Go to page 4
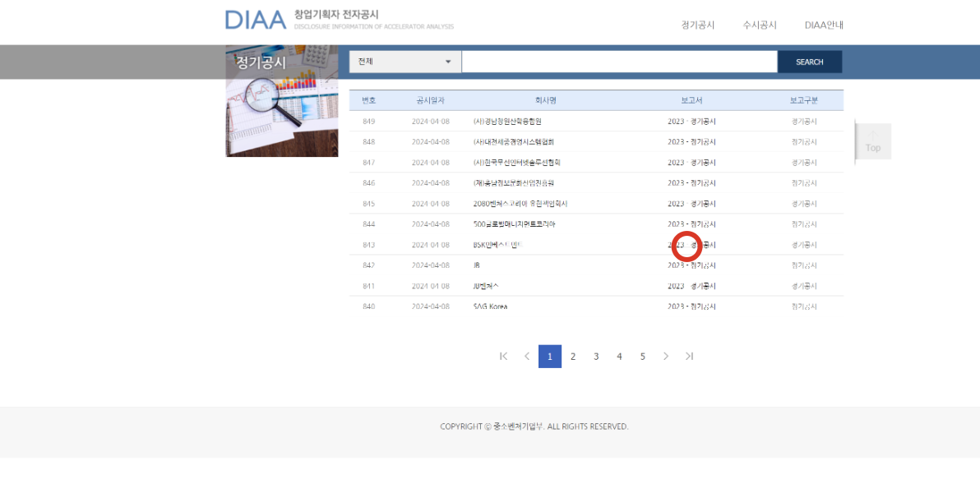The width and height of the screenshot is (980, 493). (x=619, y=356)
